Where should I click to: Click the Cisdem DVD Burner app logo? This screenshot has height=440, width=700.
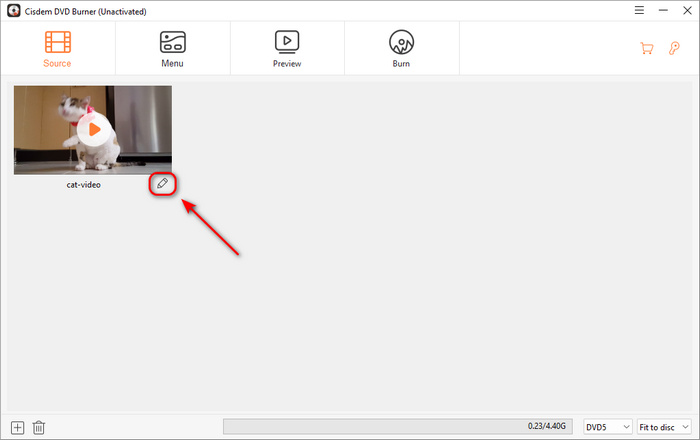tap(14, 11)
